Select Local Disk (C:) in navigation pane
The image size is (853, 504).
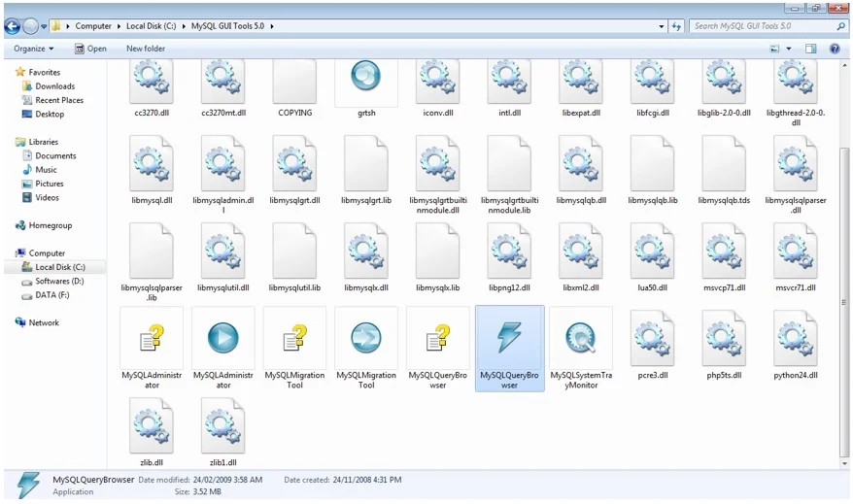[54, 267]
